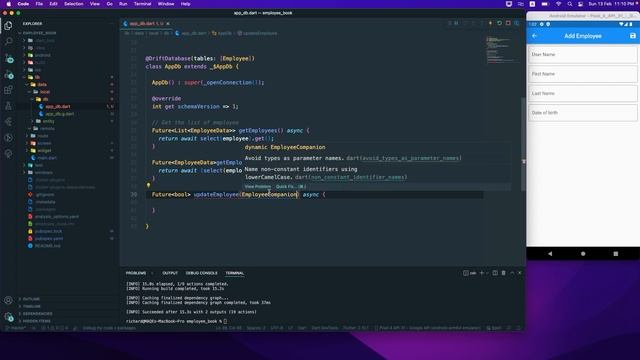Screen dimensions: 640x360
Task: Close the terminal panel with the X icon
Action: [x=520, y=273]
